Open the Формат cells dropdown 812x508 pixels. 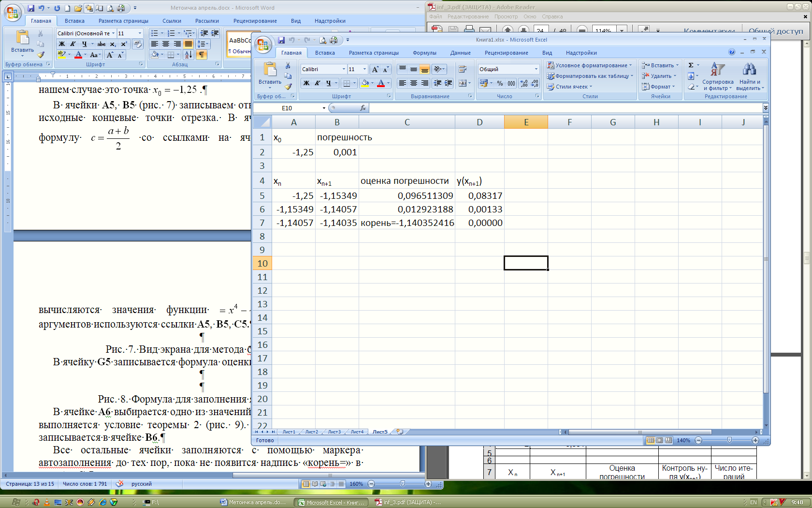(659, 87)
